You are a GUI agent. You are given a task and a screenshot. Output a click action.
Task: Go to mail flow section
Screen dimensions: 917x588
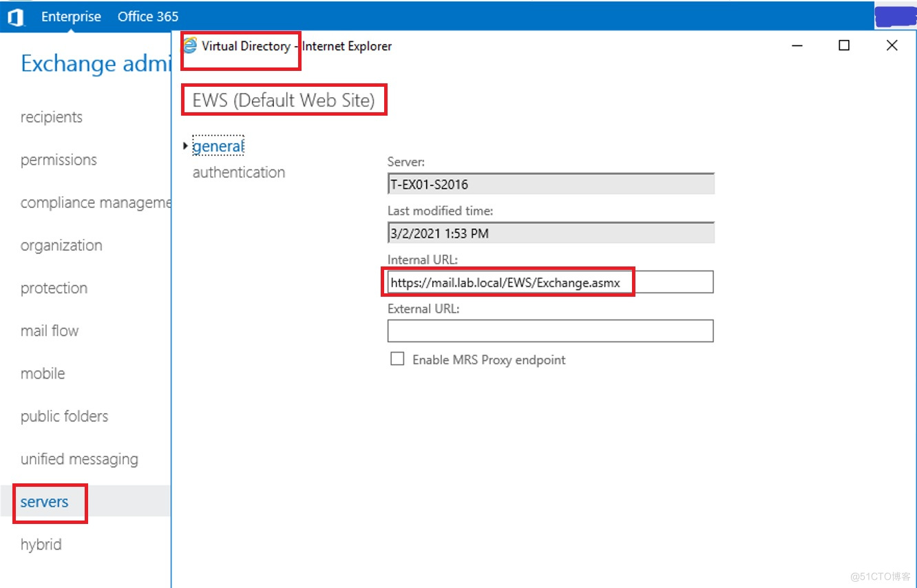(50, 330)
